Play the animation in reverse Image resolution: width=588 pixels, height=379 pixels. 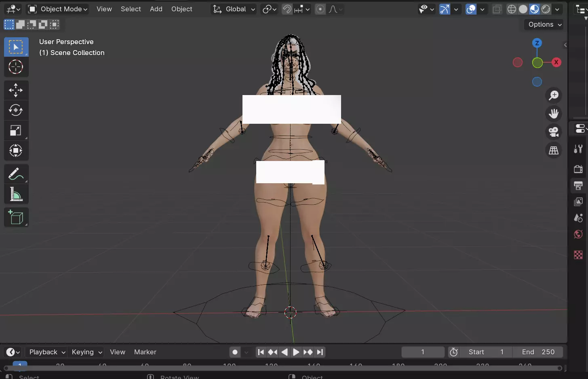pos(285,352)
